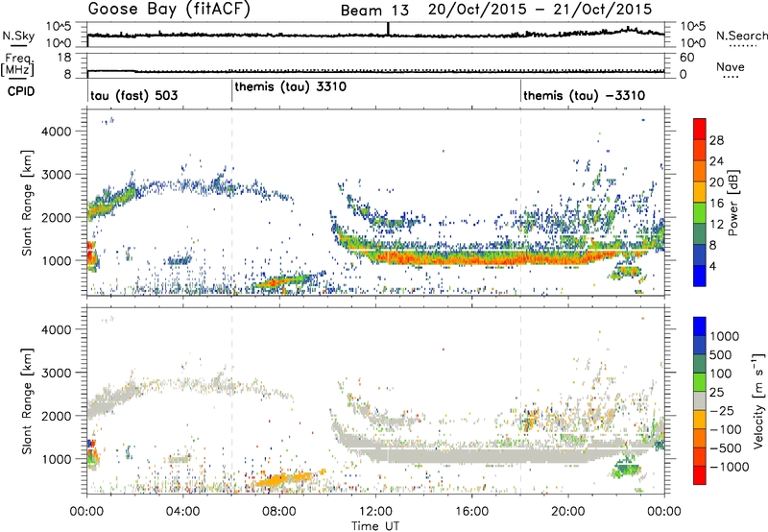Click the green echo streak near 01:00 in the power panel
The image size is (768, 532).
[x=111, y=203]
